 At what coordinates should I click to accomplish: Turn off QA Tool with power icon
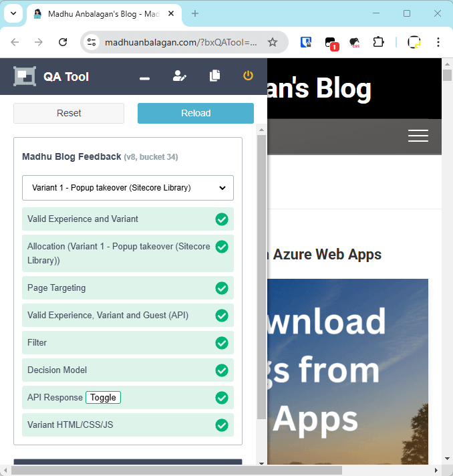tap(248, 76)
